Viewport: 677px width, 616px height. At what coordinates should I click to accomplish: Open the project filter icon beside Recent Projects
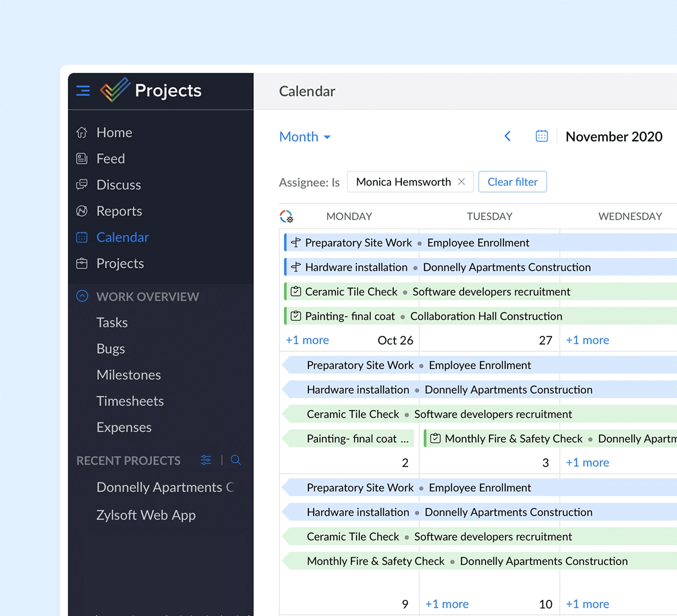pos(206,460)
